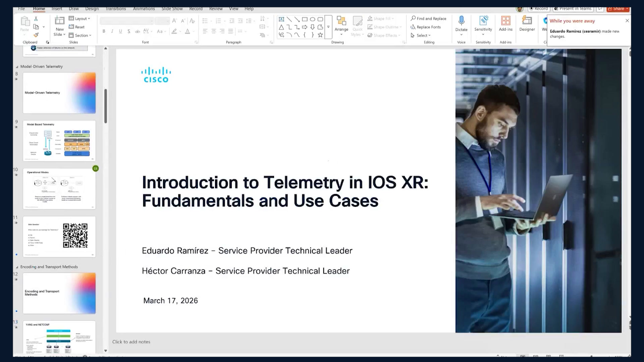
Task: Switch to the Animations tab
Action: click(144, 9)
